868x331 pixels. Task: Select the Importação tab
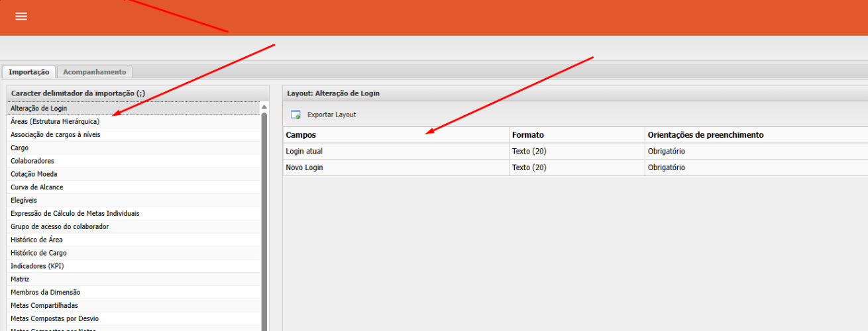pyautogui.click(x=29, y=71)
